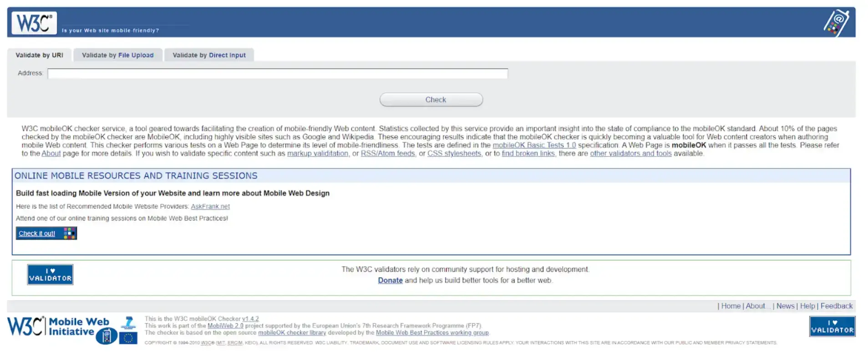Open the RSS/Atom feeds link

[x=388, y=154]
